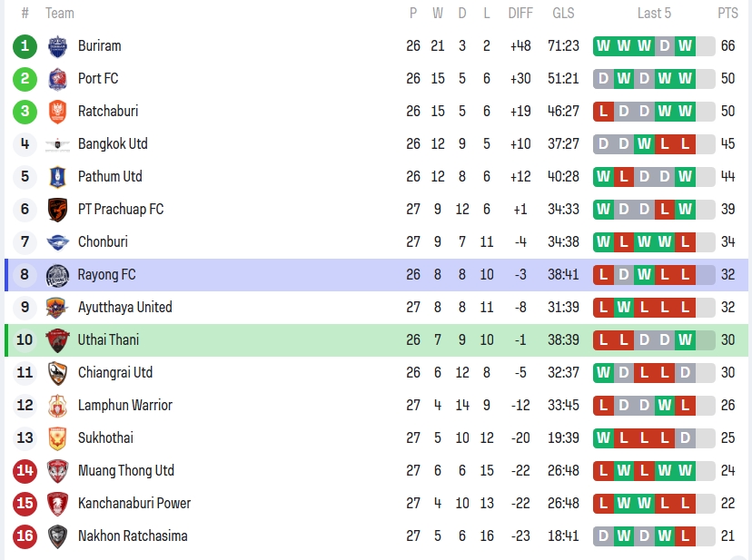
Task: Sort standings by DIFF column header
Action: pos(520,14)
